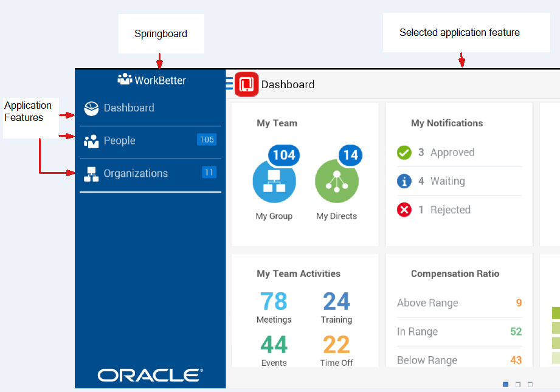Screen dimensions: 560x392
Task: Click the Compensation Ratio heading
Action: pyautogui.click(x=455, y=274)
